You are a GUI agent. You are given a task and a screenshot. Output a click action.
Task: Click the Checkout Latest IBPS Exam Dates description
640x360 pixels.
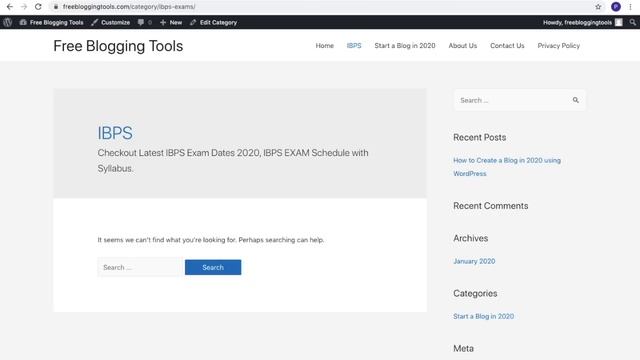coord(233,160)
